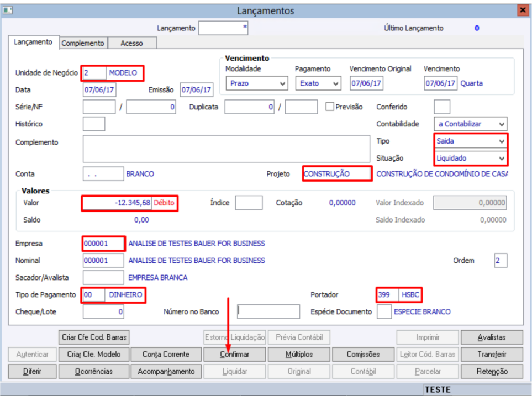Open the Modalidade dropdown showing Prazo

pos(257,83)
